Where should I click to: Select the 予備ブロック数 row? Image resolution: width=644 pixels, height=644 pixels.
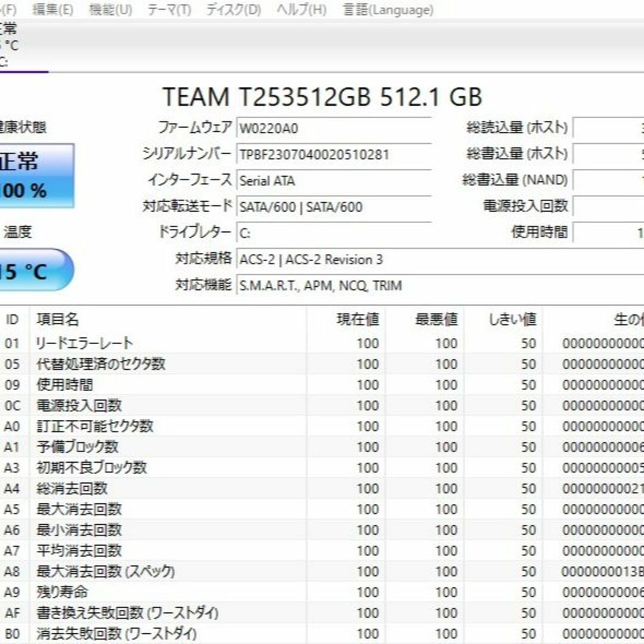pyautogui.click(x=322, y=447)
